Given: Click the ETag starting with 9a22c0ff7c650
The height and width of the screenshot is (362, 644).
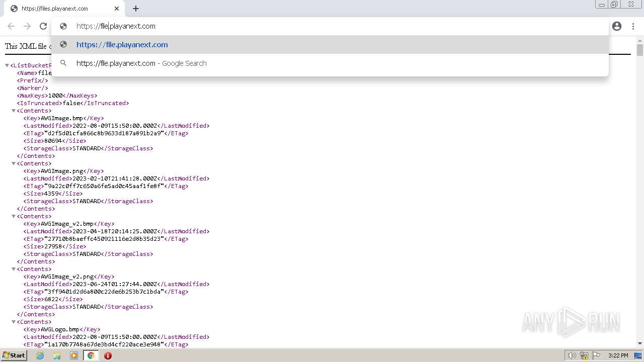Looking at the screenshot, I should click(x=104, y=186).
